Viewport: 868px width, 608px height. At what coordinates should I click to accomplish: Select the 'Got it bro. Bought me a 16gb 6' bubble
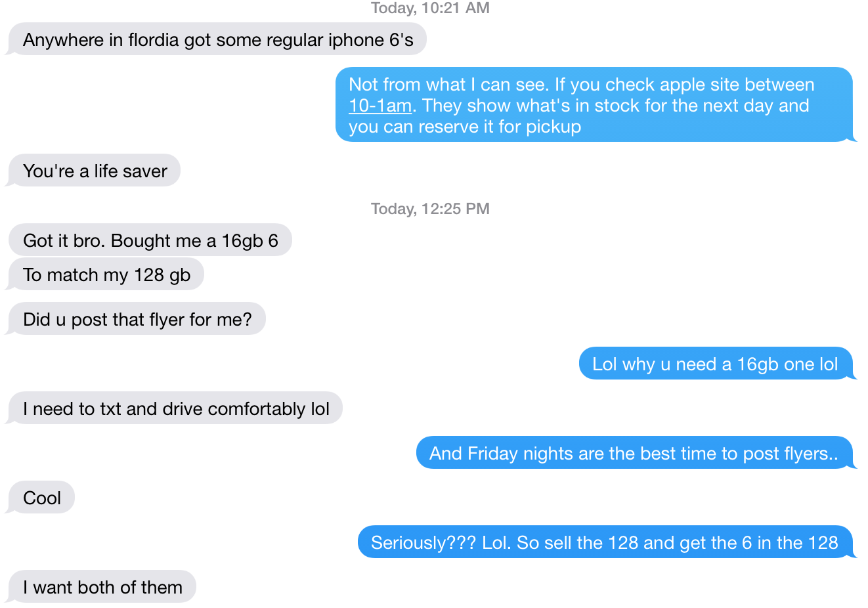click(x=150, y=240)
